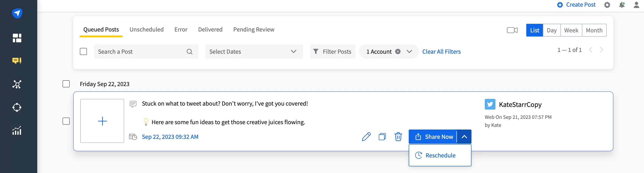
Task: Go to next page arrow
Action: tap(601, 50)
